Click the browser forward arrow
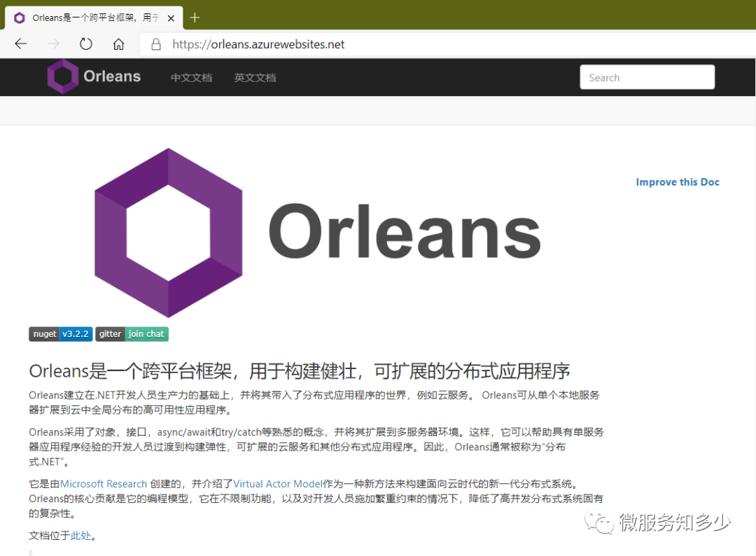Screen dimensions: 756x556 point(53,44)
